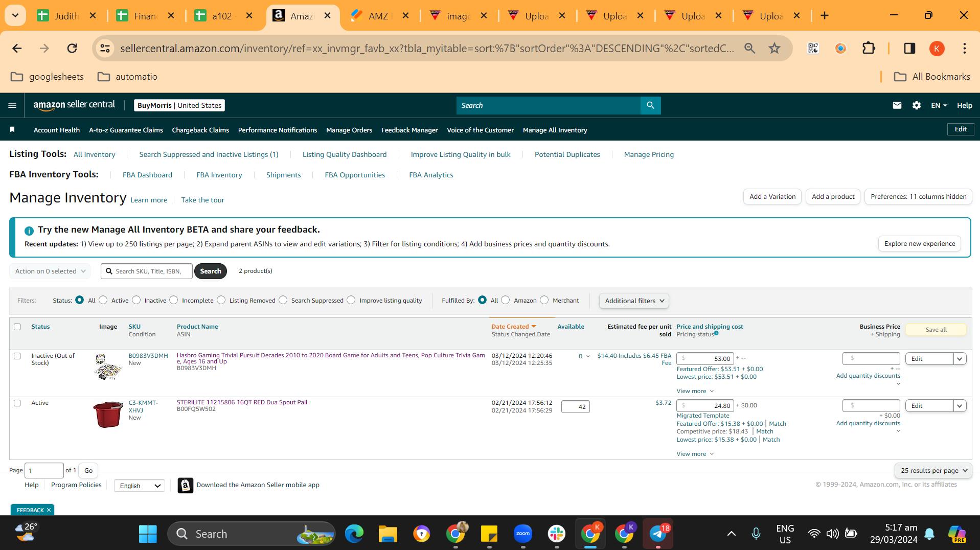980x550 pixels.
Task: Open Performance Notifications in nav bar
Action: [x=278, y=130]
